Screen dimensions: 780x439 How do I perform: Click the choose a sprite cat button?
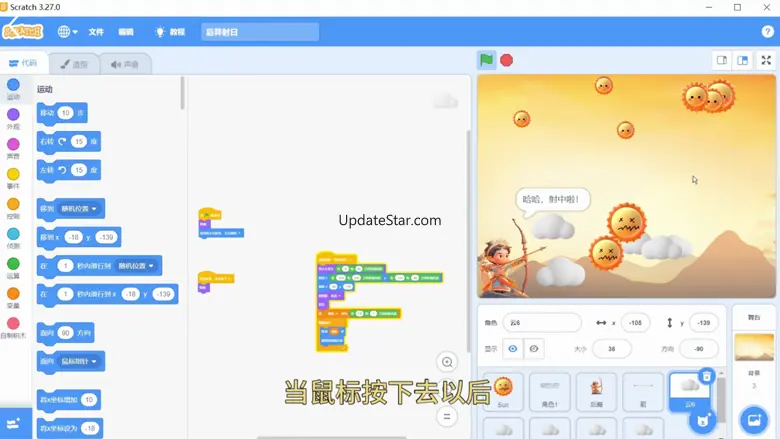pos(703,421)
